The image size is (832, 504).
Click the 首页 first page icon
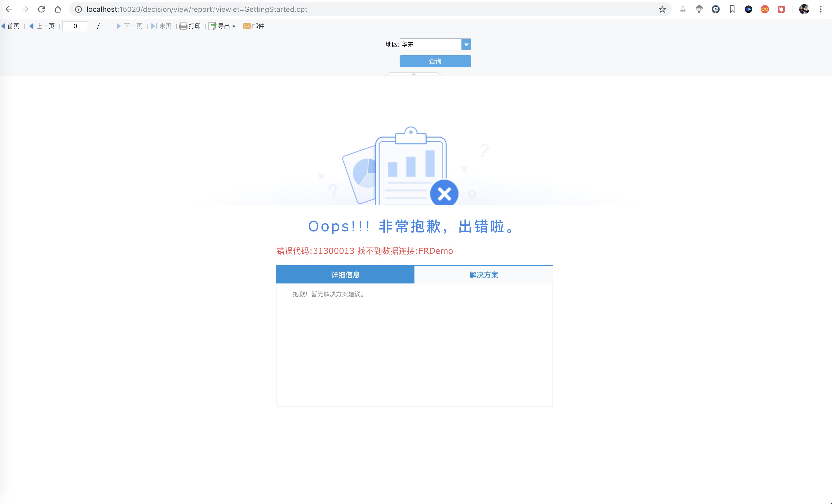point(3,26)
